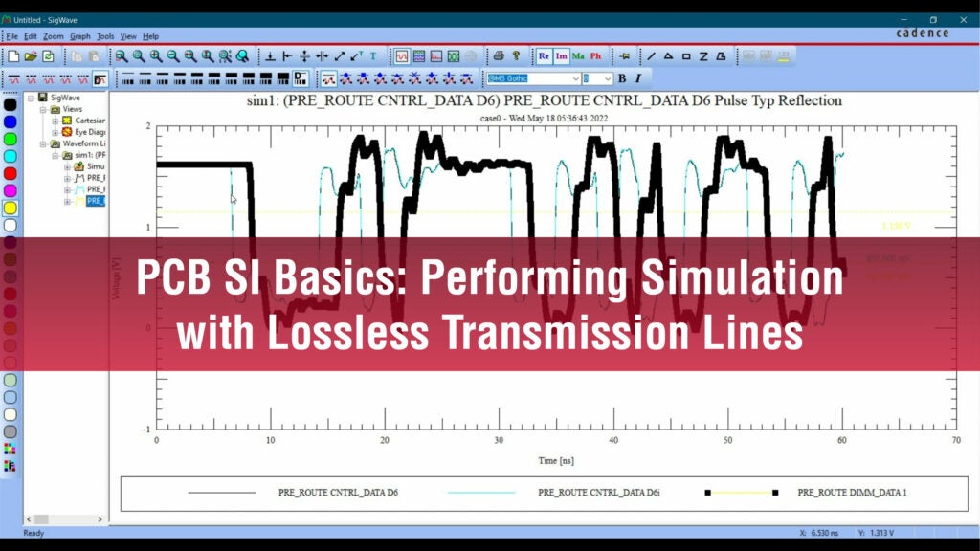Open the Tools menu
This screenshot has height=551, width=980.
pyautogui.click(x=105, y=35)
